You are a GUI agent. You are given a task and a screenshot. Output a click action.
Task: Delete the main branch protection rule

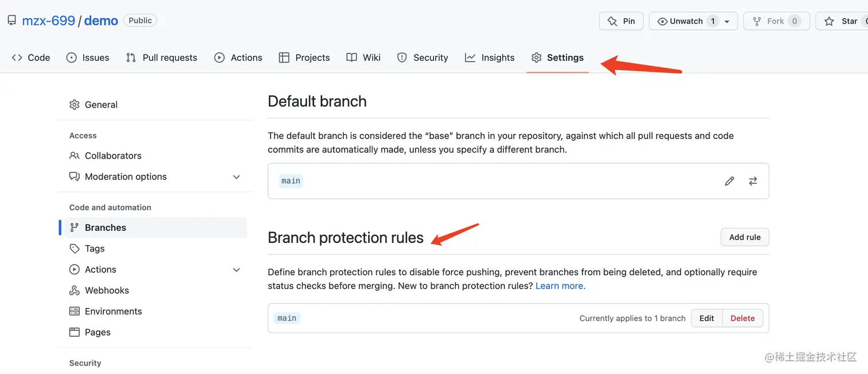[742, 318]
